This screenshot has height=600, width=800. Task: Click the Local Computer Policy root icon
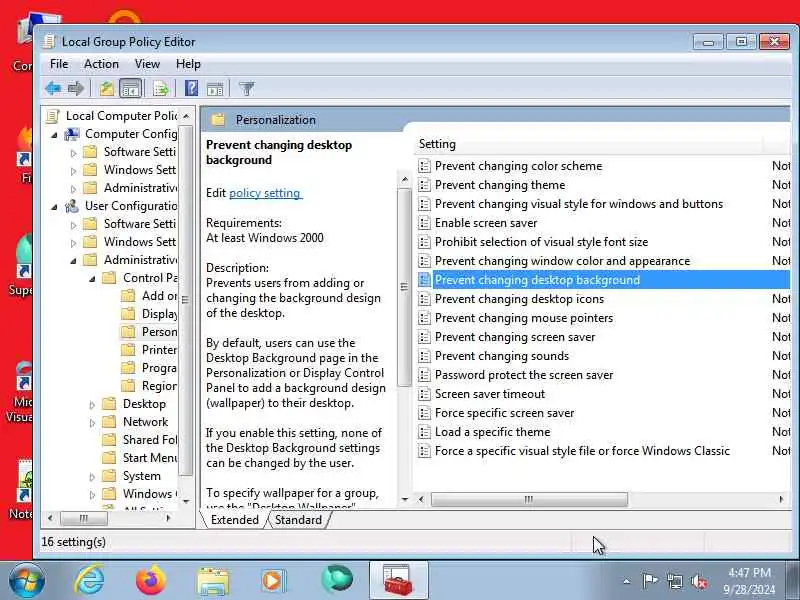[53, 116]
